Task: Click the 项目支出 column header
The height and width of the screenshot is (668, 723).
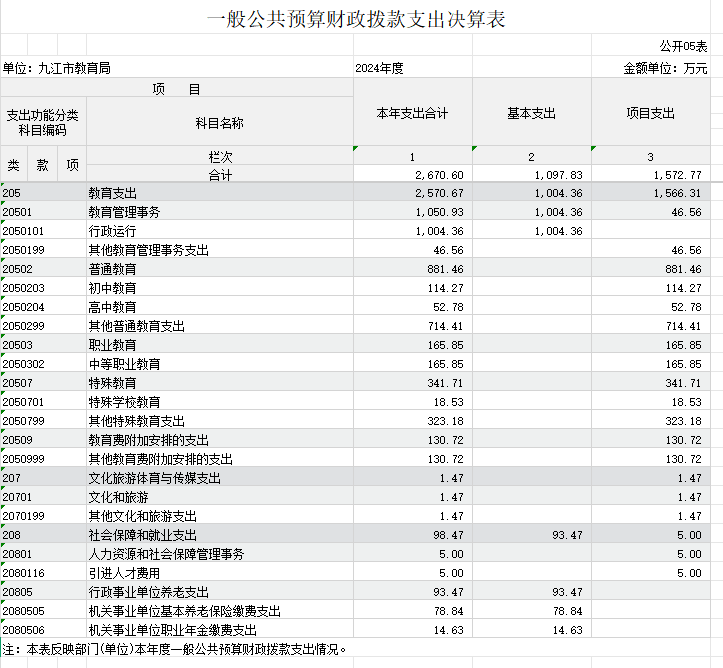Action: click(650, 113)
